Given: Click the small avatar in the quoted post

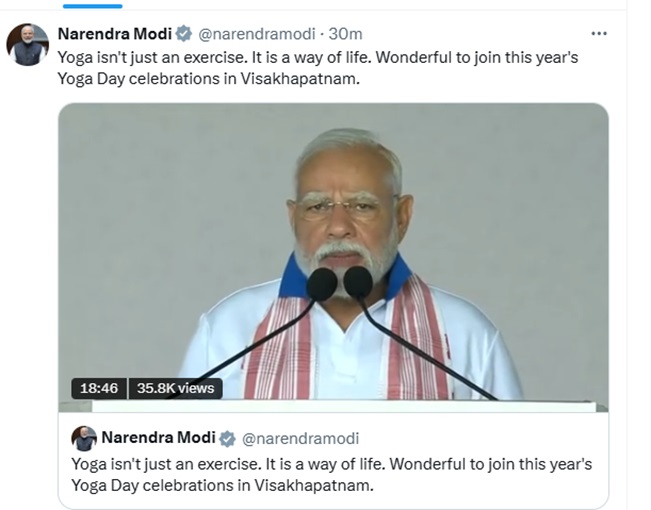Looking at the screenshot, I should click(x=85, y=438).
